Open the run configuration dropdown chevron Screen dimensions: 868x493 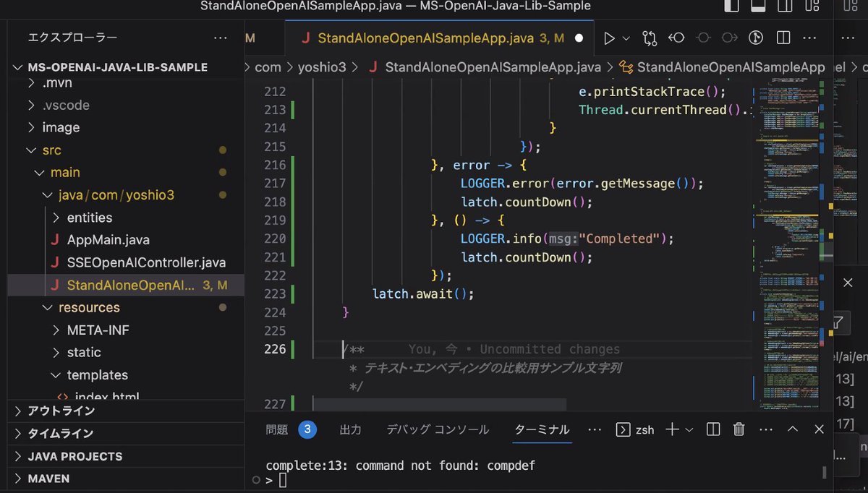(x=626, y=38)
